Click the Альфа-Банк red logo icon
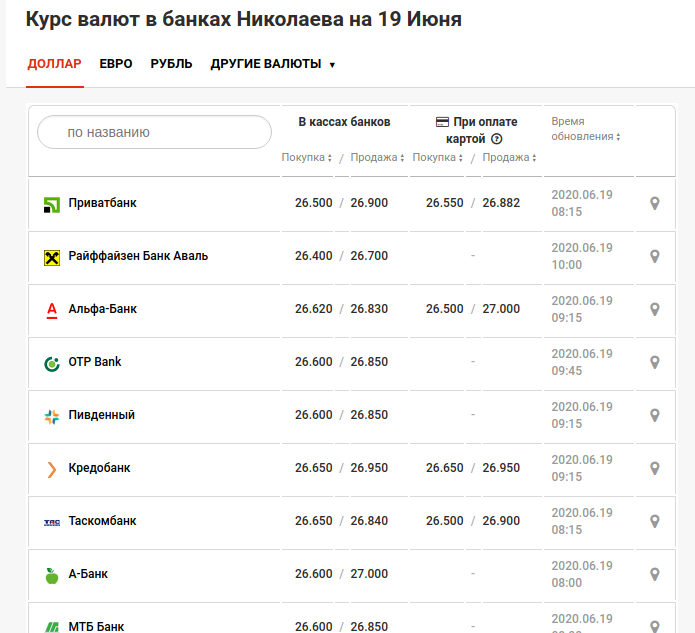The image size is (695, 633). pyautogui.click(x=52, y=311)
